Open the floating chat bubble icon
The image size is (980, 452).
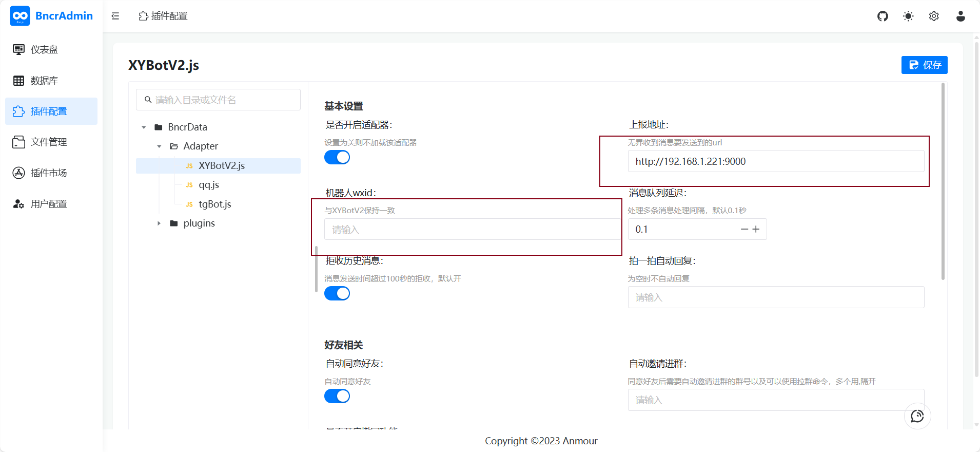[x=917, y=416]
